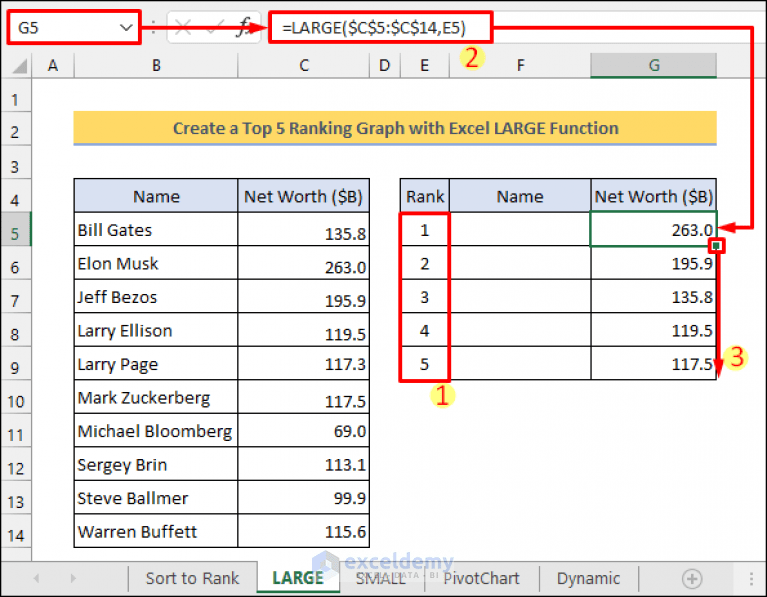Click the Cancel X icon in formula bar
Image resolution: width=767 pixels, height=597 pixels.
pos(183,27)
